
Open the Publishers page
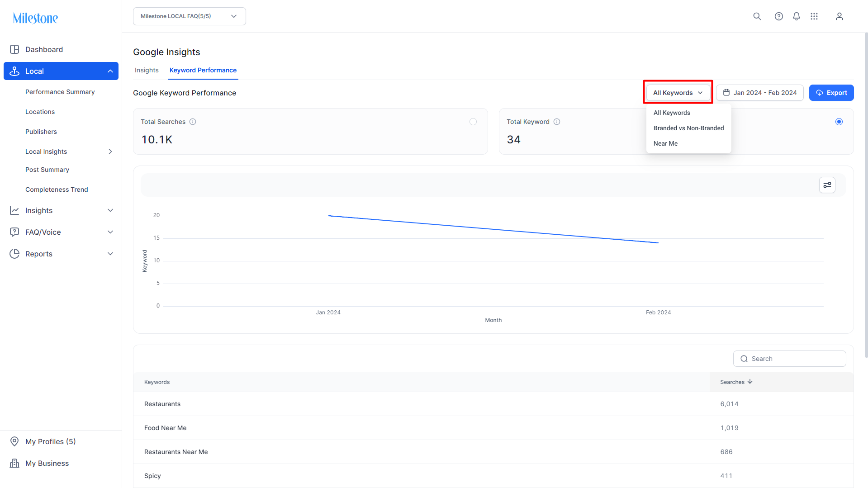click(41, 132)
